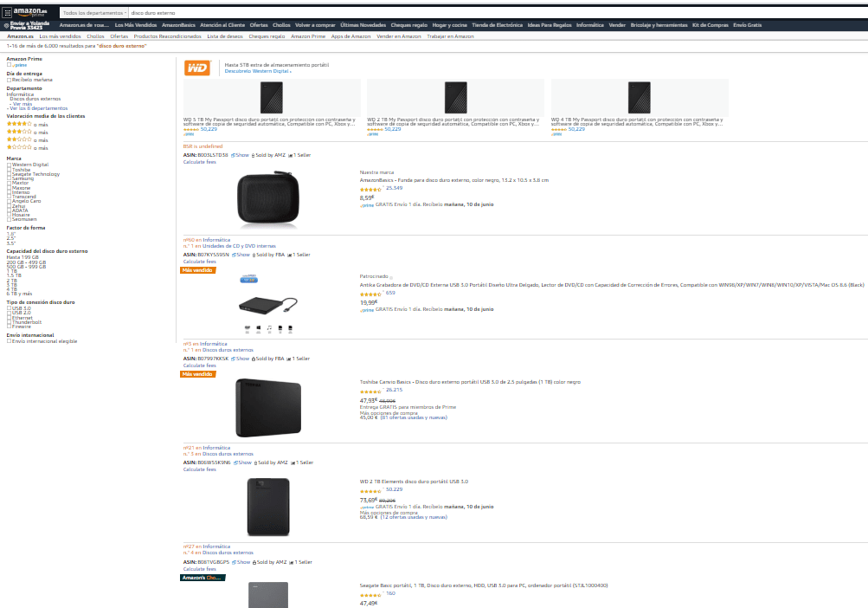Open the Todos los departamentos dropdown
This screenshot has width=868, height=608.
point(93,13)
